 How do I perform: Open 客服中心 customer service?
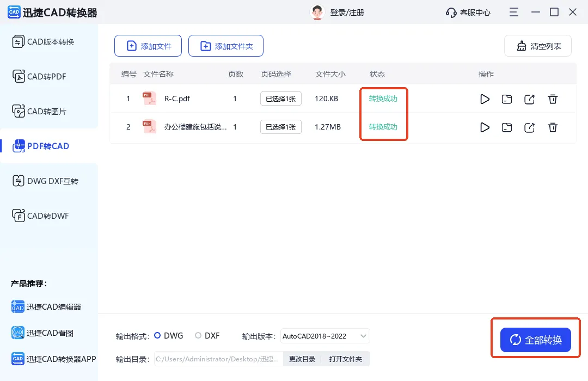pyautogui.click(x=475, y=13)
